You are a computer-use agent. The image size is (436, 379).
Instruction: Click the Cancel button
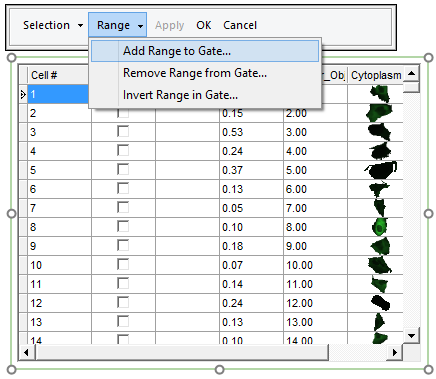point(240,25)
